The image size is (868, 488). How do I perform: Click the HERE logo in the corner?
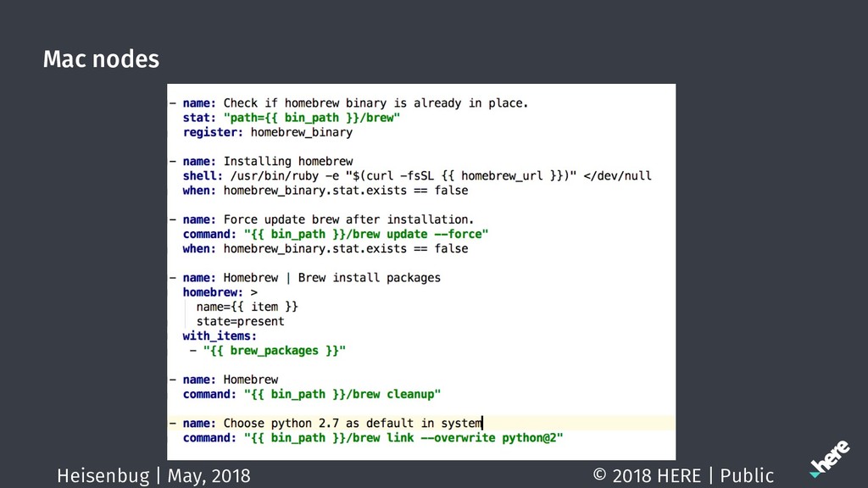(829, 458)
